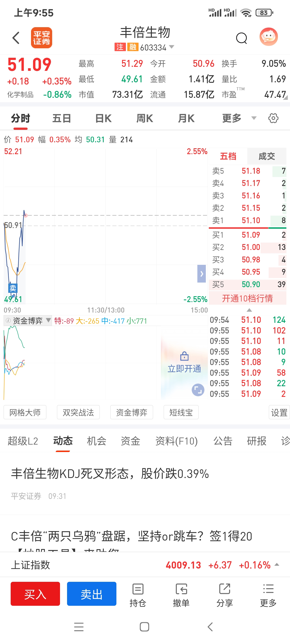Collapse the trade list with up triangle

click(249, 310)
